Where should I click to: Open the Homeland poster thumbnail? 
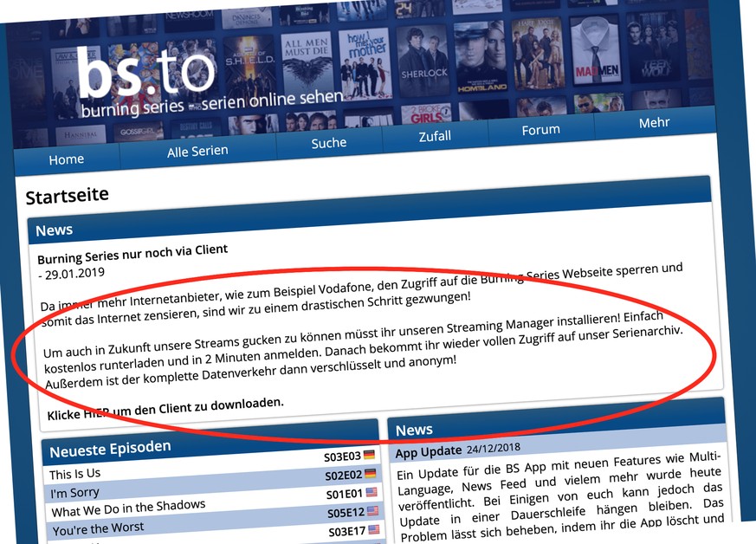point(481,57)
